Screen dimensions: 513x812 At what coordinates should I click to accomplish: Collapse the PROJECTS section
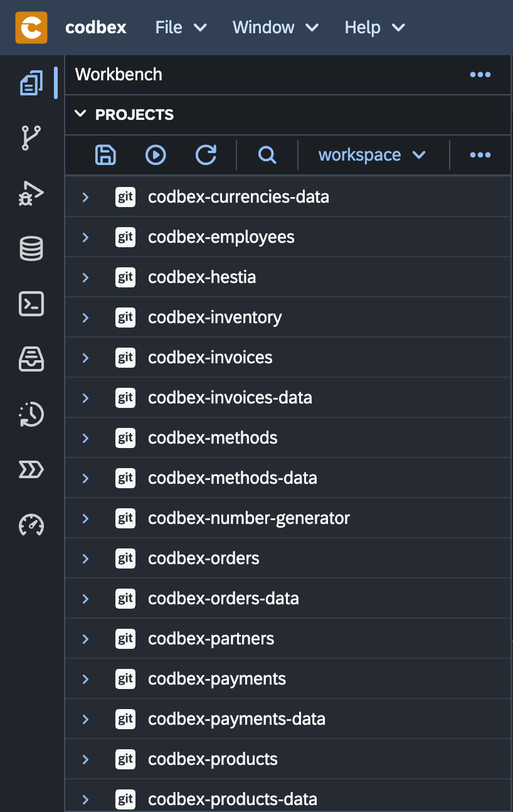point(80,114)
